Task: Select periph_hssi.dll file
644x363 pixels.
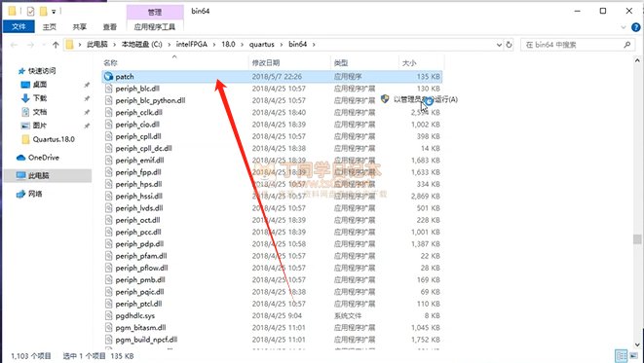Action: (138, 196)
